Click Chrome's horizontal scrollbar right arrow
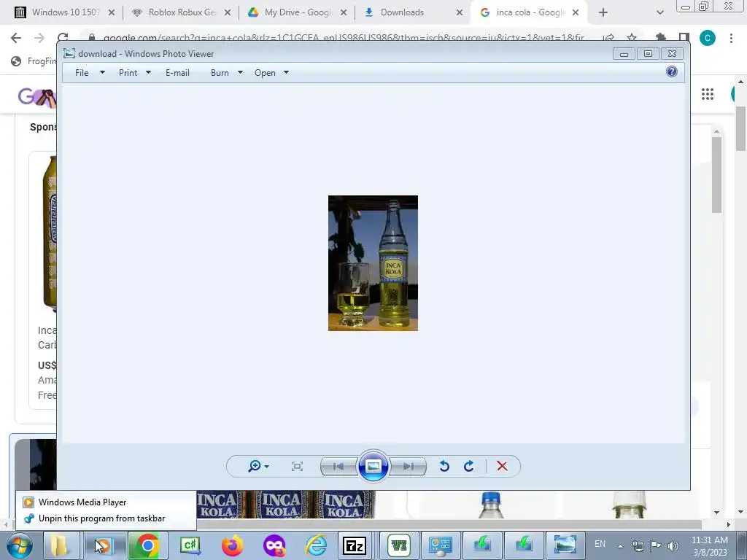This screenshot has height=560, width=747. [728, 524]
